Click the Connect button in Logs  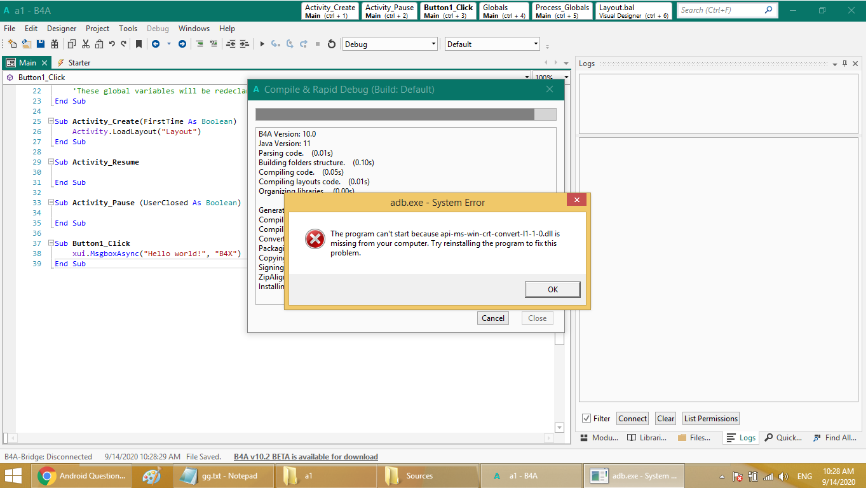[633, 418]
